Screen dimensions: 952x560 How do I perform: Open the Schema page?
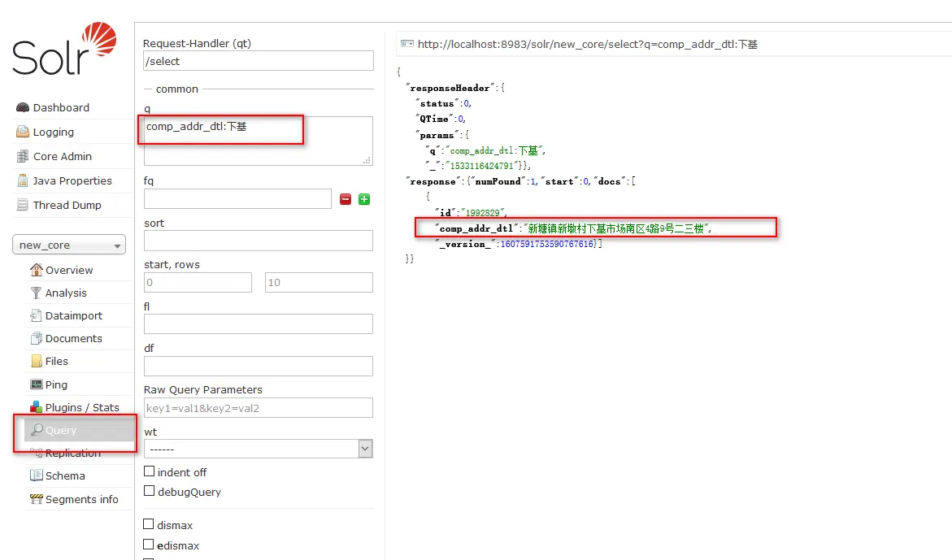(x=65, y=475)
